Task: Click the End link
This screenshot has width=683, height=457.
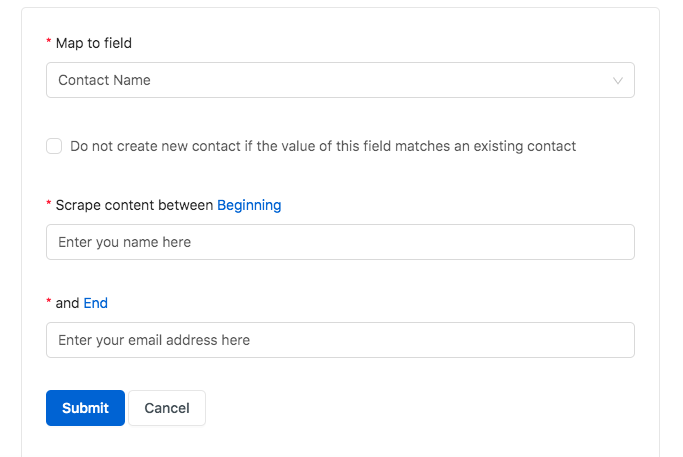Action: click(95, 303)
